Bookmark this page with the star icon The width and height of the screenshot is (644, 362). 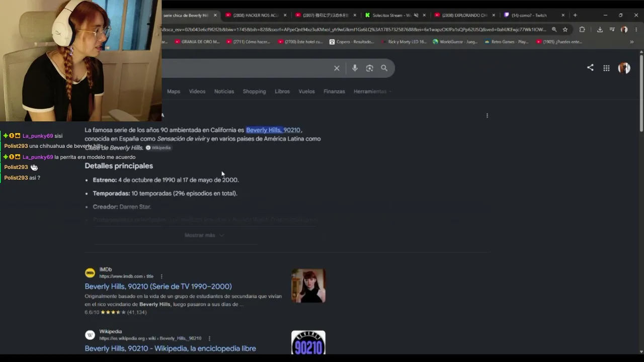click(565, 30)
